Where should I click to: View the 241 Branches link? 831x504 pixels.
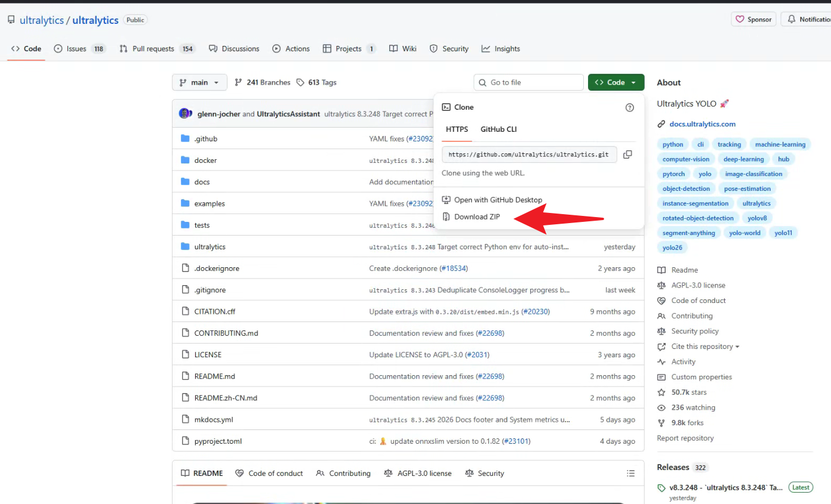click(x=263, y=82)
